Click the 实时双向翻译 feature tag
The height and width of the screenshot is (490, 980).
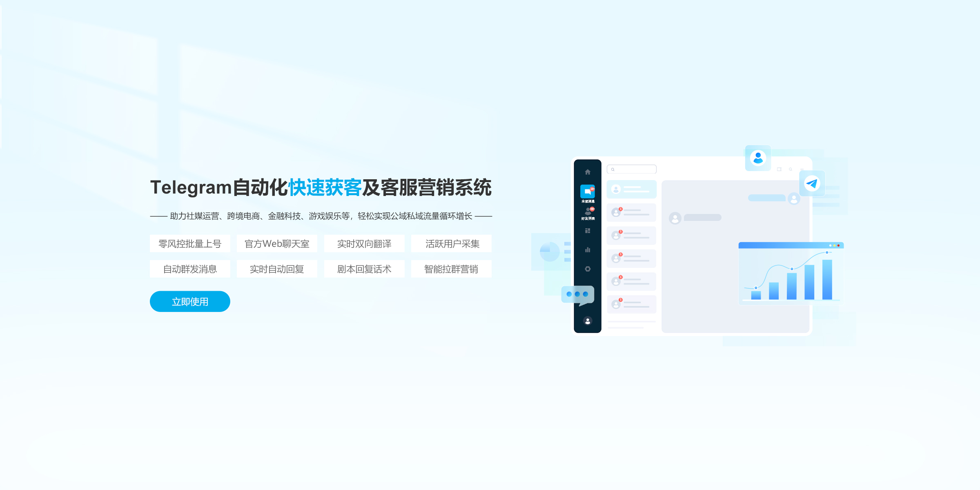pyautogui.click(x=364, y=244)
